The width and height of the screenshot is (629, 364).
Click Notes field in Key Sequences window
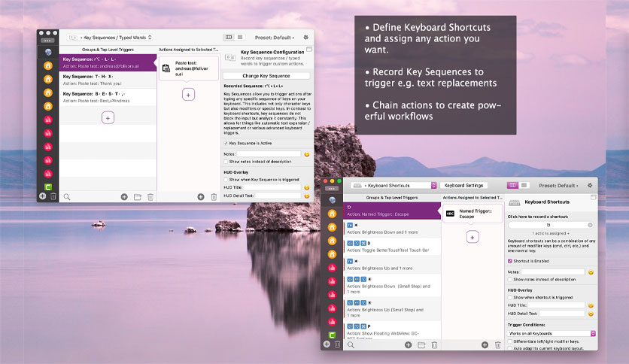[269, 154]
